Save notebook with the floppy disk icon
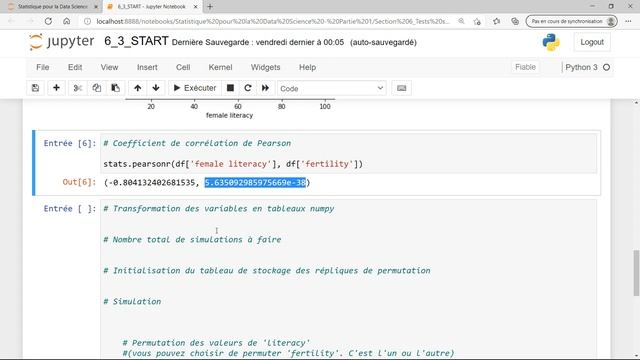Screen dimensions: 640x360 pos(36,88)
